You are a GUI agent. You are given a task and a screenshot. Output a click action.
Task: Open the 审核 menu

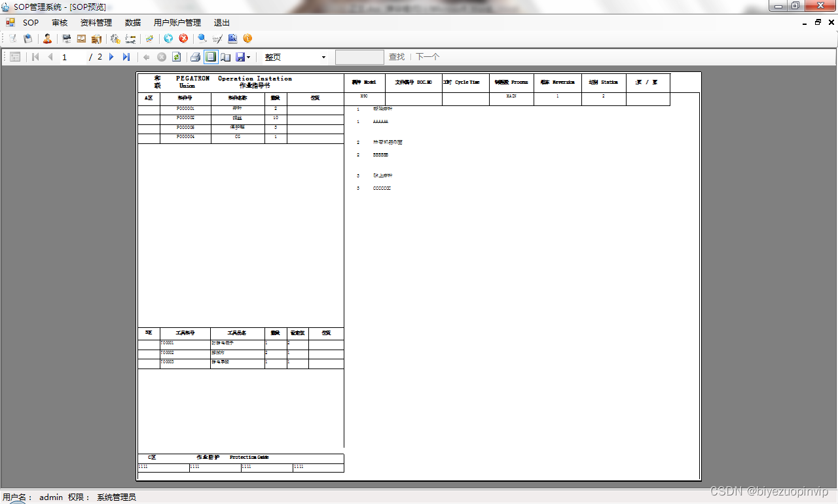pos(60,22)
